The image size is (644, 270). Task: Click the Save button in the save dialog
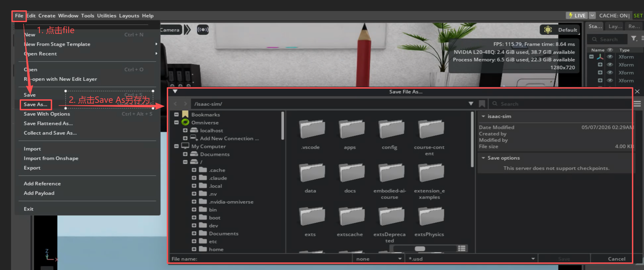(564, 259)
